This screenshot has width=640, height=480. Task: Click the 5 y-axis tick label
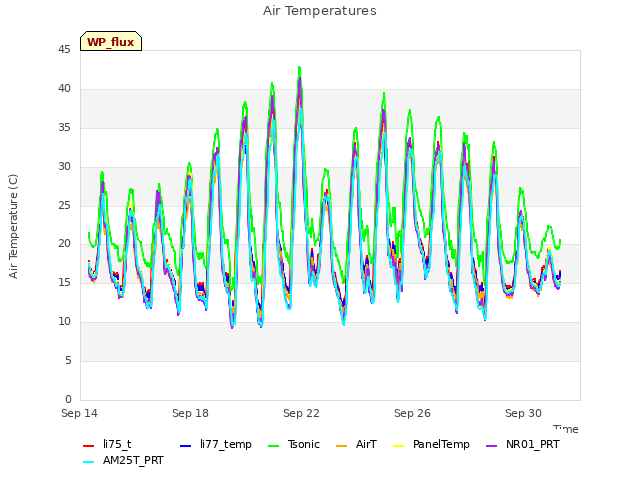[x=68, y=360]
